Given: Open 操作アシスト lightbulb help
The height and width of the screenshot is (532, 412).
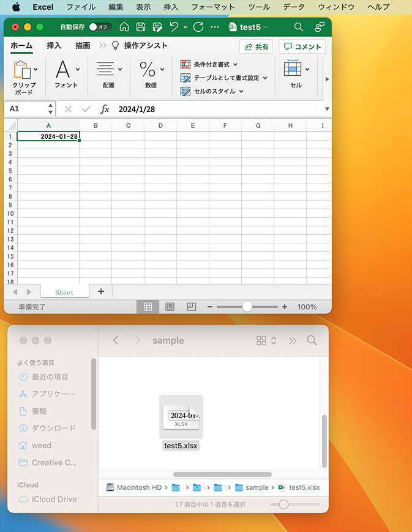Looking at the screenshot, I should point(140,45).
